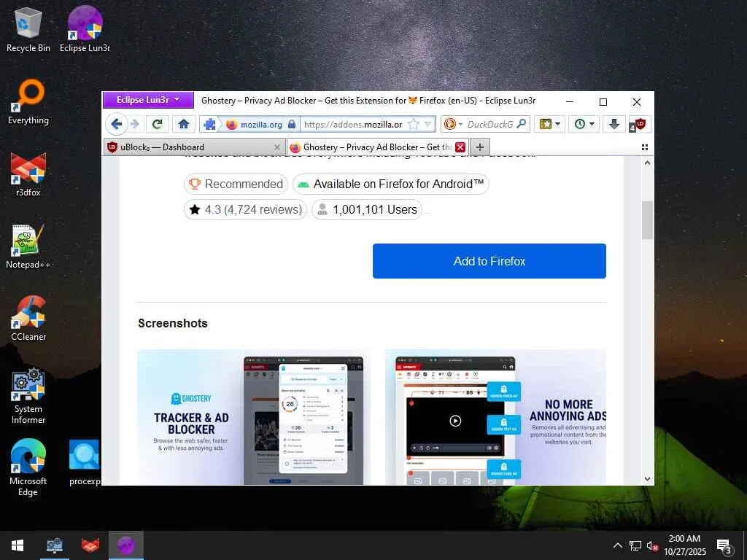Select the Microsoft Edge desktop shortcut
Screen dimensions: 747x560
(28, 468)
